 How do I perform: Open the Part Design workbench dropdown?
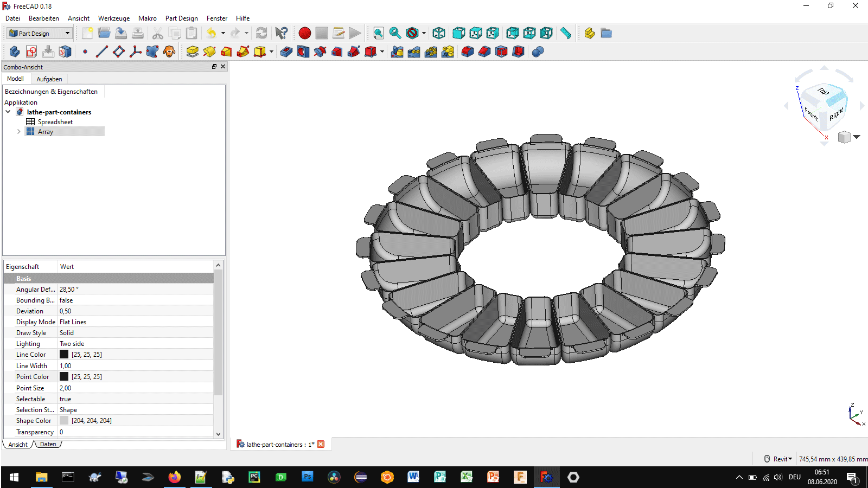(x=40, y=33)
